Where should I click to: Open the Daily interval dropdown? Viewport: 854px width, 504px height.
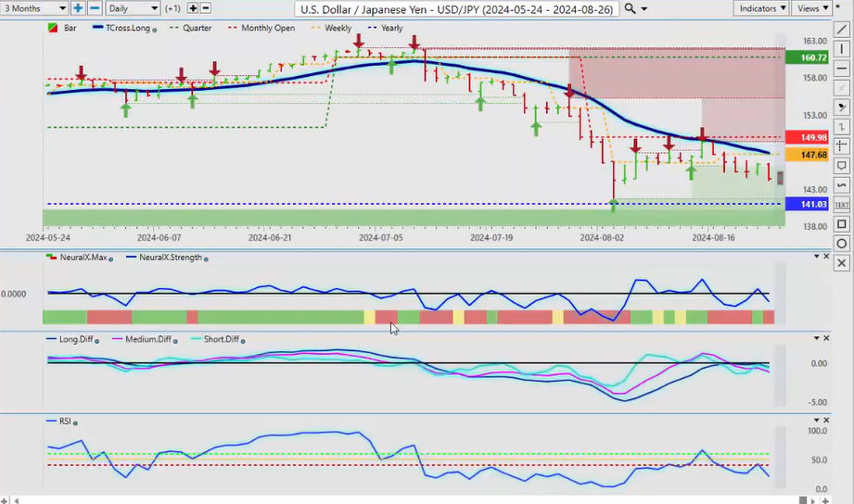[133, 8]
